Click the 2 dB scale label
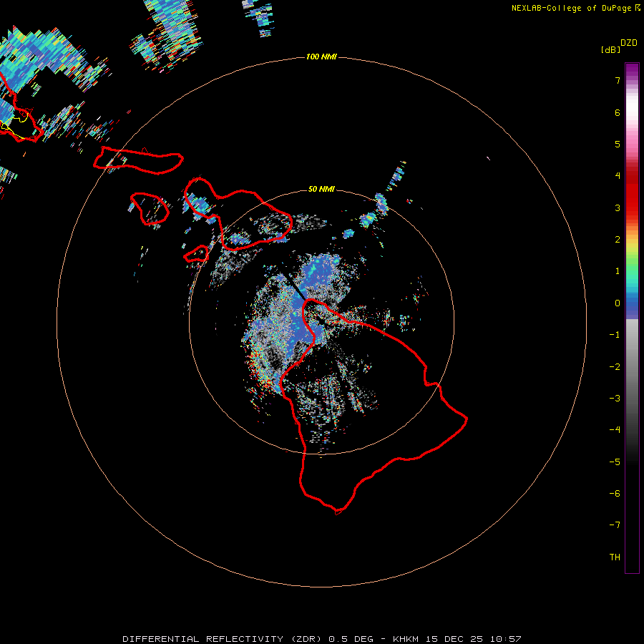The width and height of the screenshot is (644, 644). (618, 240)
